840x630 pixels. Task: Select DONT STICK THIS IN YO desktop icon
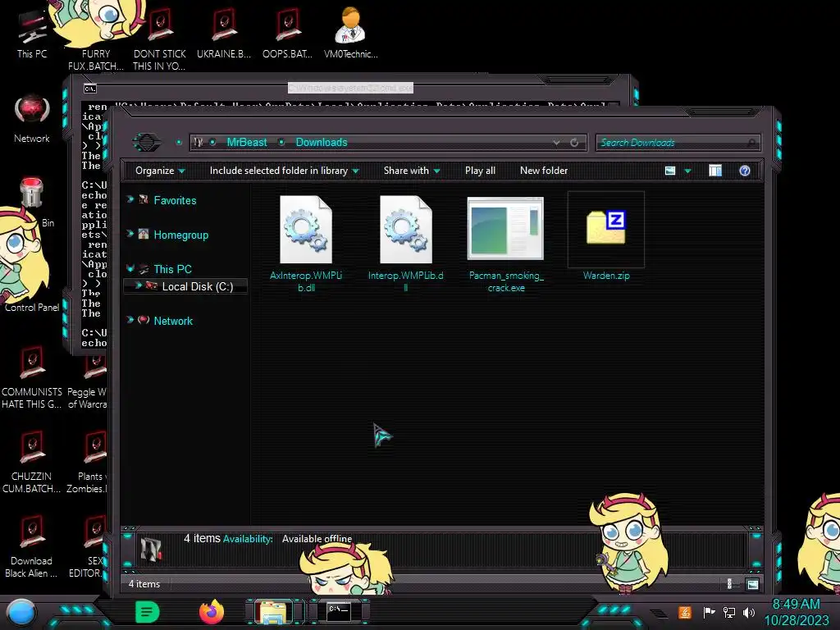(x=160, y=39)
